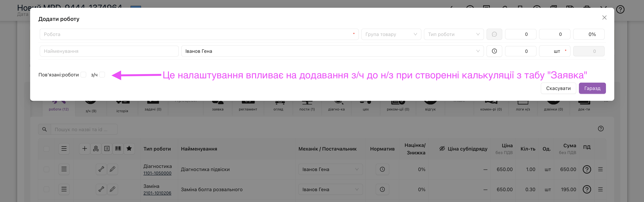This screenshot has width=644, height=202.
Task: Switch to the з/ч (9) tab
Action: click(x=91, y=111)
